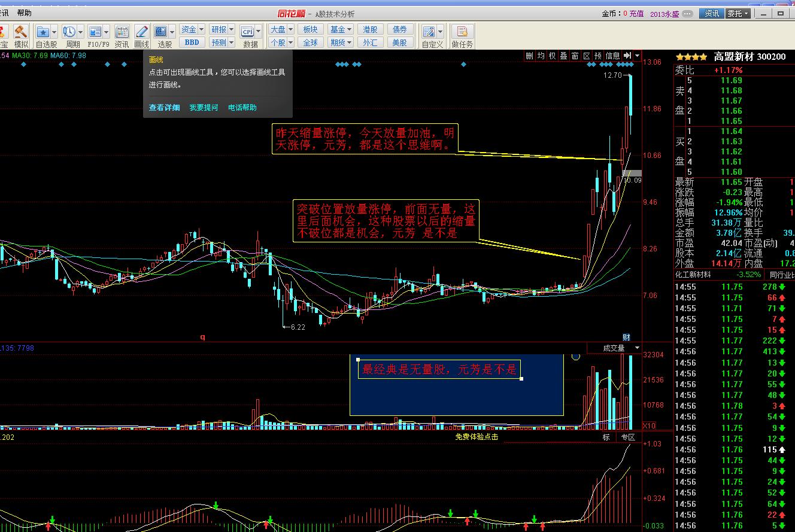Toggle the 信息 info button
The width and height of the screenshot is (795, 532).
pyautogui.click(x=613, y=56)
